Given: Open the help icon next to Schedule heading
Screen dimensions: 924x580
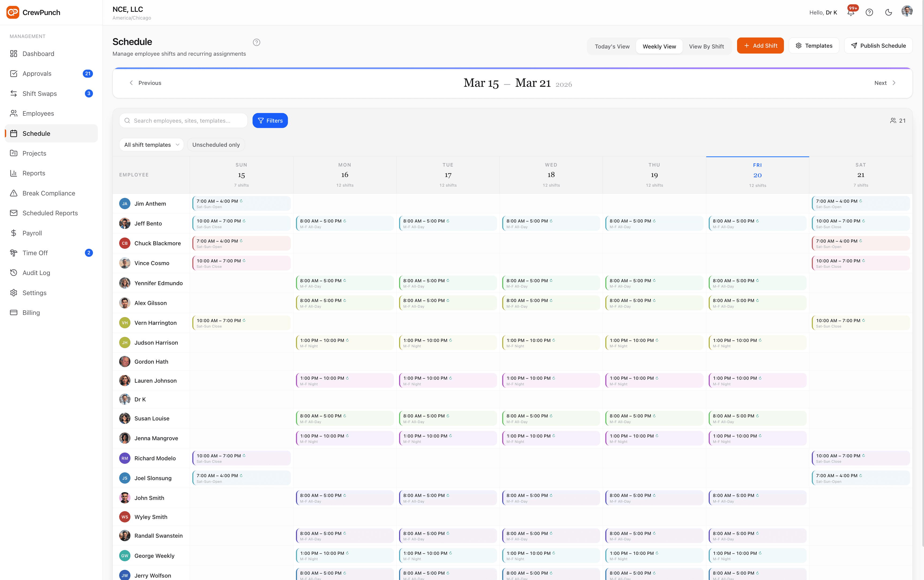Looking at the screenshot, I should pyautogui.click(x=256, y=42).
